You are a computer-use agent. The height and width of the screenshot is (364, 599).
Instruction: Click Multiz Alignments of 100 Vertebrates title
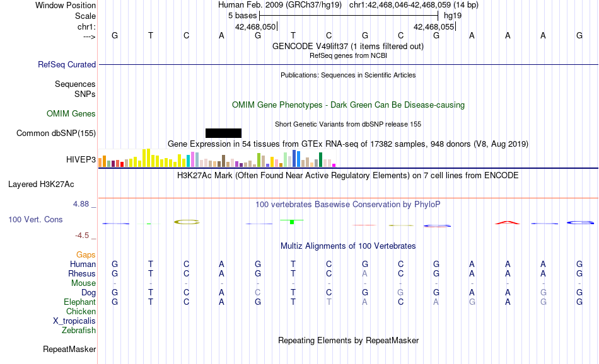click(348, 246)
